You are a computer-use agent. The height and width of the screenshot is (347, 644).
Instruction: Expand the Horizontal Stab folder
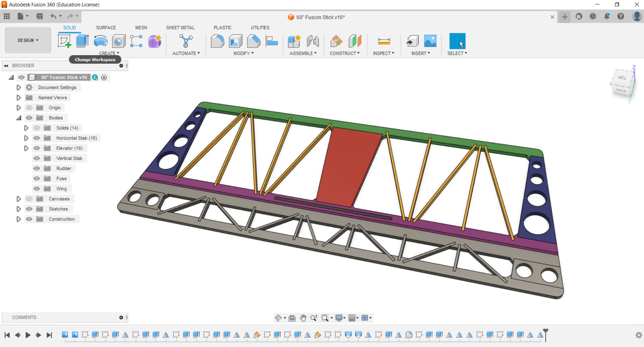26,138
